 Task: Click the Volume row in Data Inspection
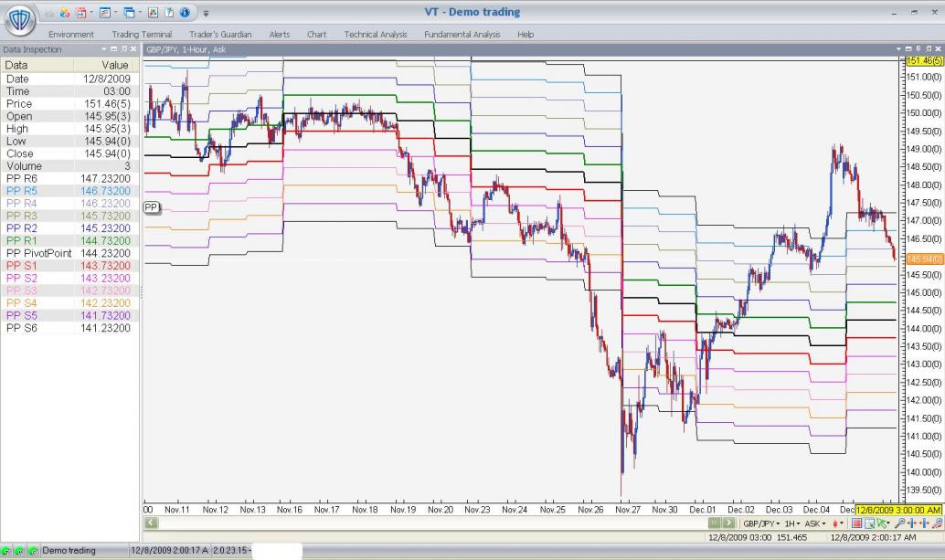(x=69, y=166)
